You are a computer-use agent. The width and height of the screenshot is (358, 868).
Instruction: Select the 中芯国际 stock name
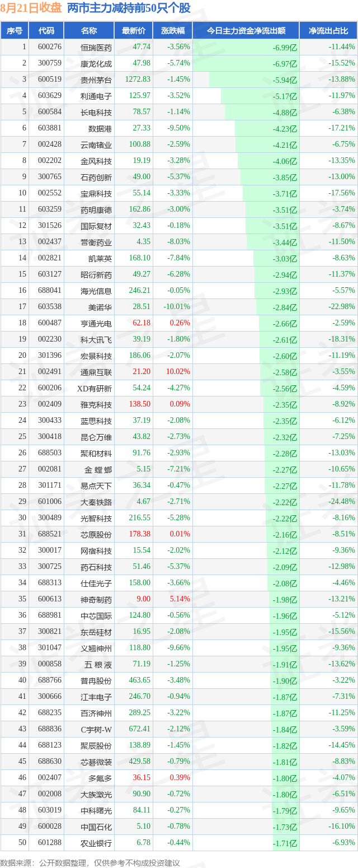tap(96, 616)
